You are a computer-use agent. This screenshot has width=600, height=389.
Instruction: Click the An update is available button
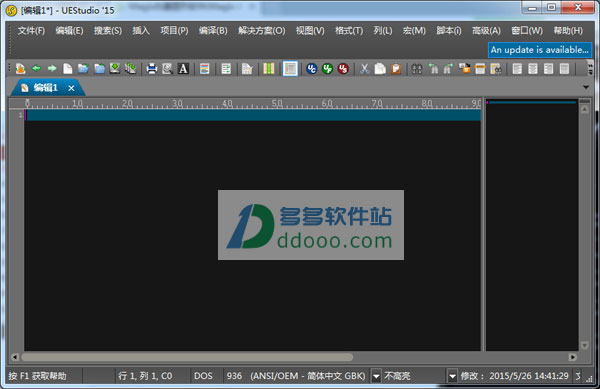(x=540, y=50)
